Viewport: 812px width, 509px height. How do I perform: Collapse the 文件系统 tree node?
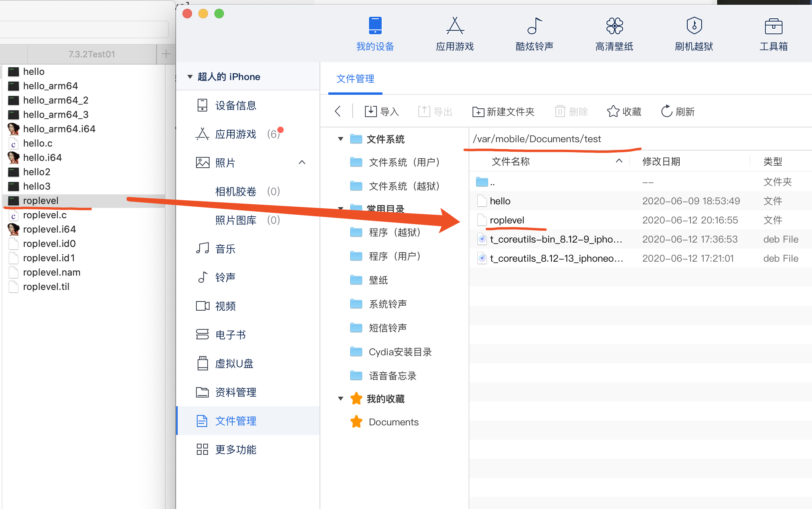pos(341,139)
